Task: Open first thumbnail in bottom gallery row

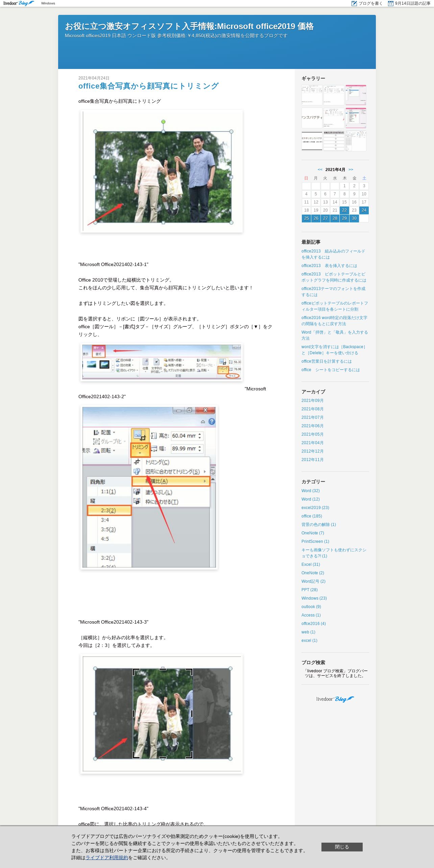Action: click(312, 141)
